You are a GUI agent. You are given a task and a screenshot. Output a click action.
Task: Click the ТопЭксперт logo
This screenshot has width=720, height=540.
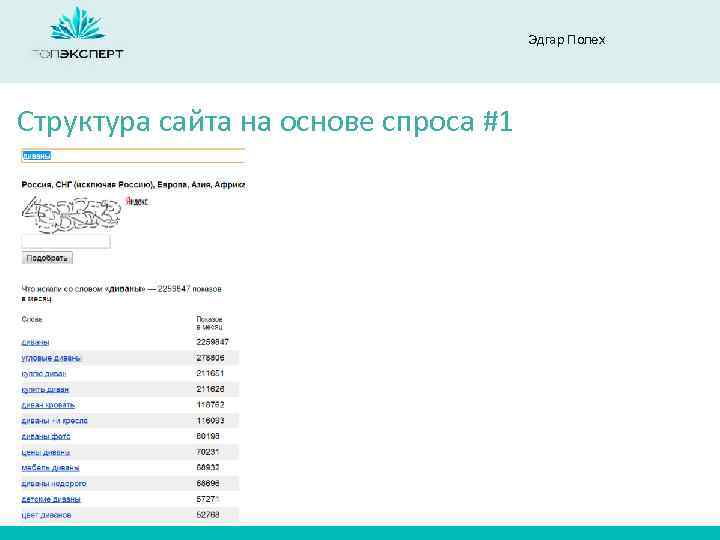tap(79, 34)
